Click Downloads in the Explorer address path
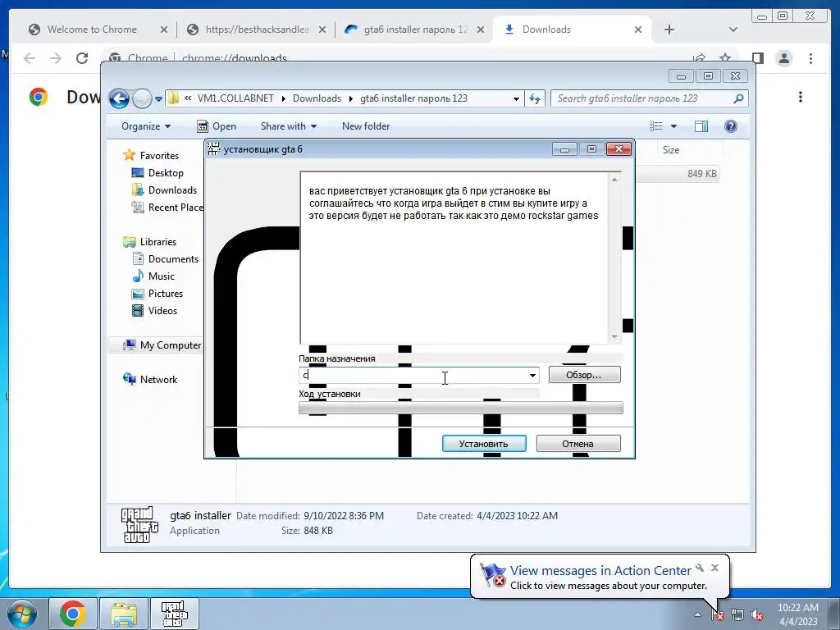 tap(317, 98)
